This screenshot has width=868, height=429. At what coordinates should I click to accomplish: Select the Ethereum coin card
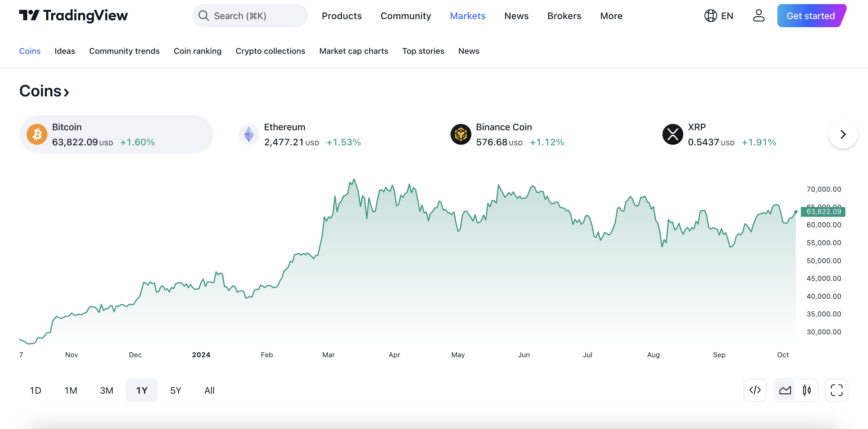point(328,135)
